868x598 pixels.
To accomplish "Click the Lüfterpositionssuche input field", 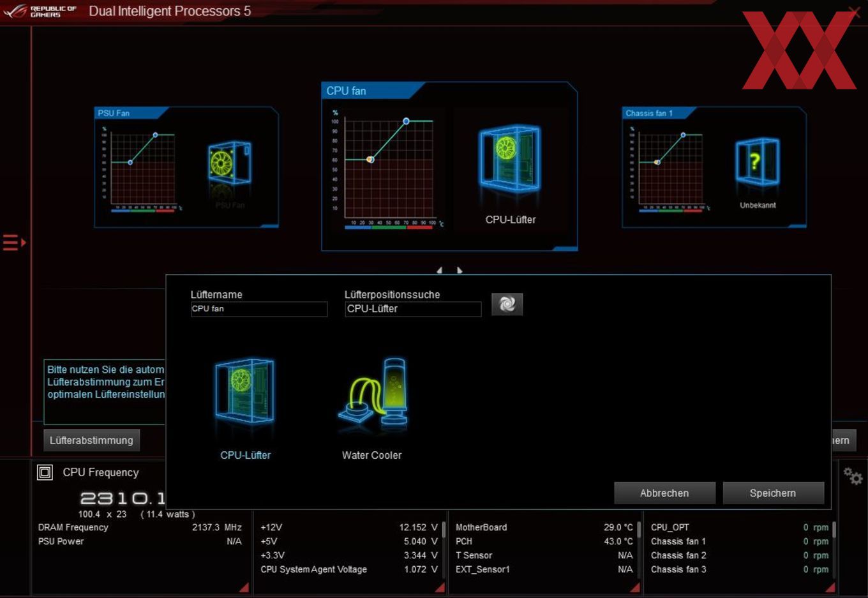I will pyautogui.click(x=413, y=309).
